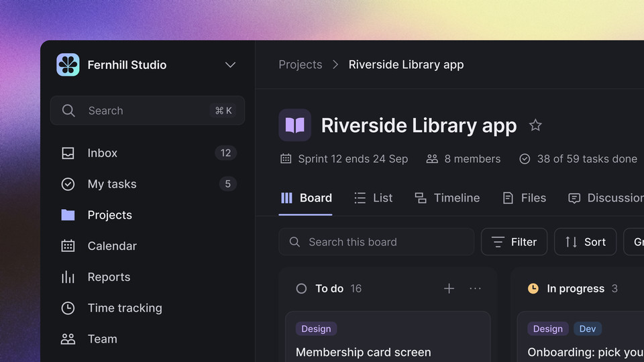This screenshot has width=644, height=362.
Task: Focus the sidebar Search field
Action: (148, 111)
